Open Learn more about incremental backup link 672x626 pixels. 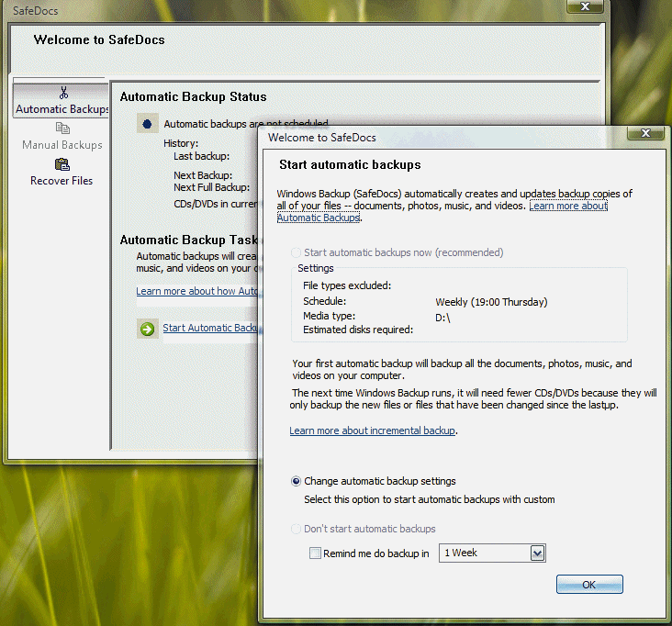(372, 430)
